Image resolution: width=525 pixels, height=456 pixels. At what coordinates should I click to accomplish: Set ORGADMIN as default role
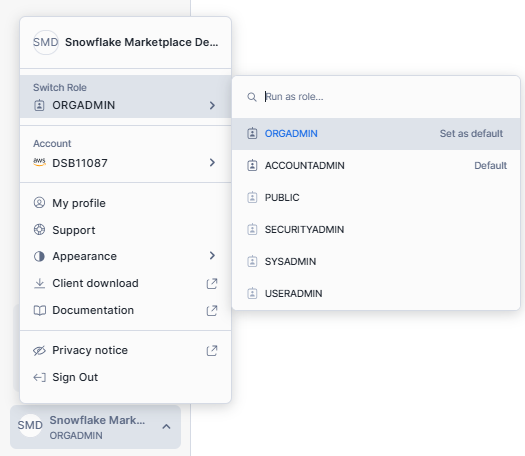click(x=471, y=134)
